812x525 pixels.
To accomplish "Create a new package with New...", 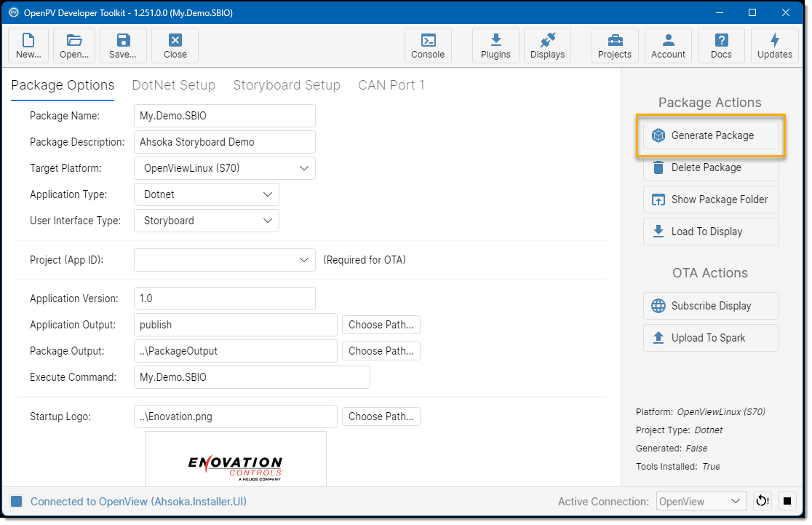I will (x=28, y=46).
